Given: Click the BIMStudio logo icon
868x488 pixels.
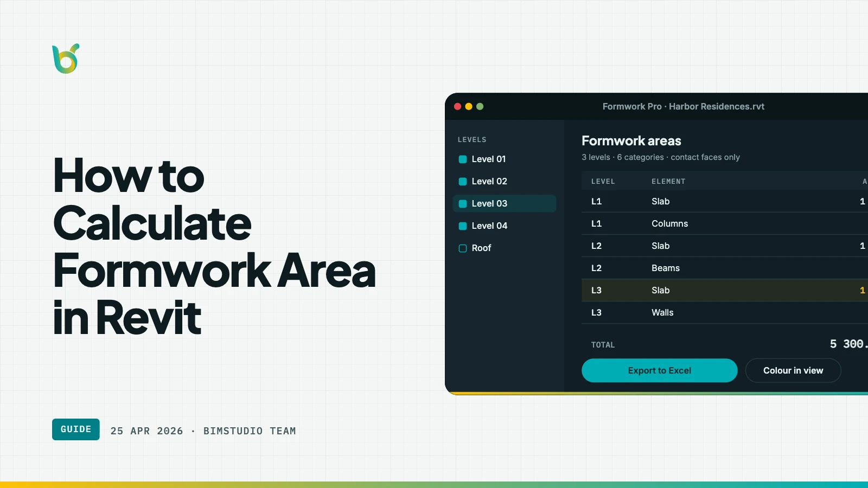Looking at the screenshot, I should pos(66,59).
